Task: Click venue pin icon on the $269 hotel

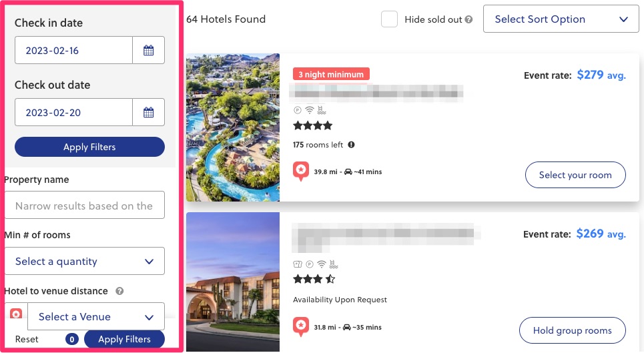Action: pos(301,327)
